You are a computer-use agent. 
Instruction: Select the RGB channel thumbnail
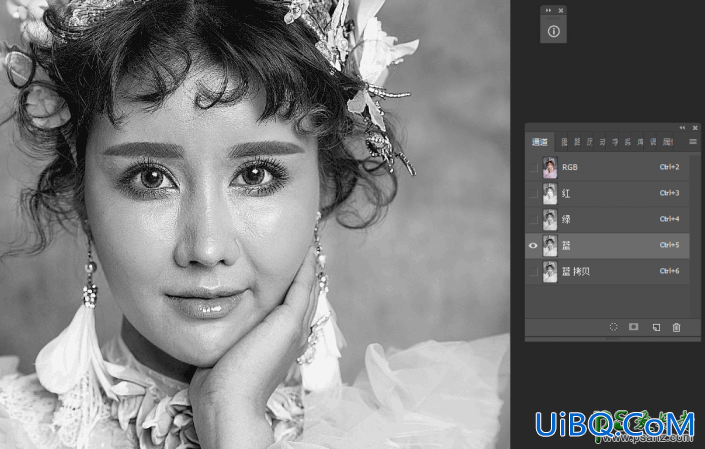point(550,168)
